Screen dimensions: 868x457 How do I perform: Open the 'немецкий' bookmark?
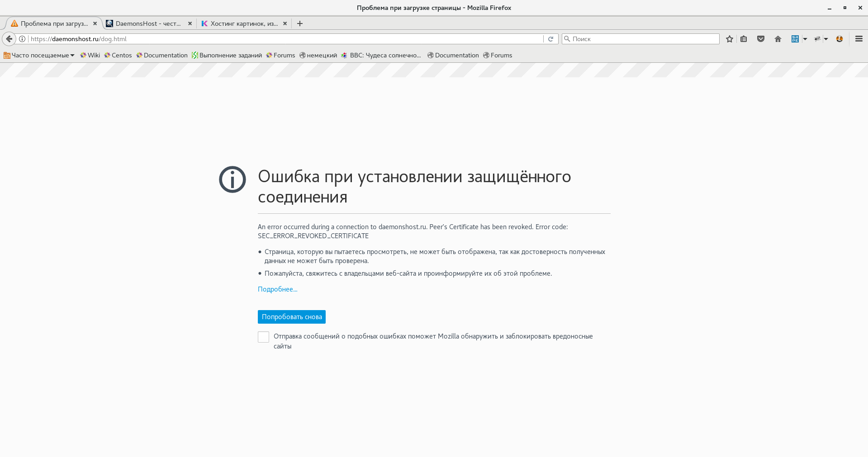318,55
